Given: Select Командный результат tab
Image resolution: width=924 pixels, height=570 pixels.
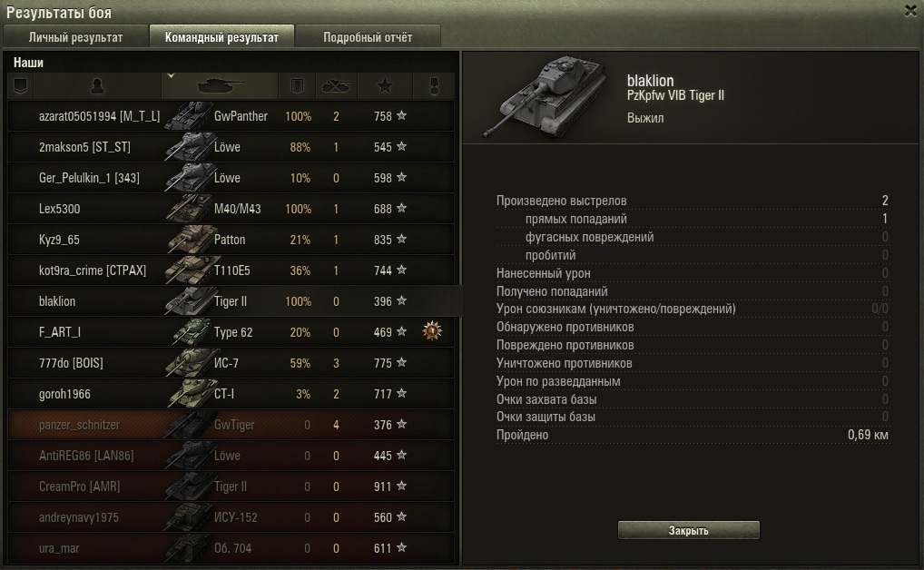Looking at the screenshot, I should 221,37.
